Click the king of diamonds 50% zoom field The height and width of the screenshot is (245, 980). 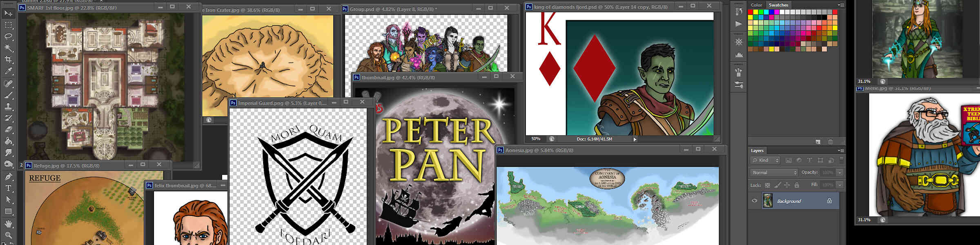point(536,139)
